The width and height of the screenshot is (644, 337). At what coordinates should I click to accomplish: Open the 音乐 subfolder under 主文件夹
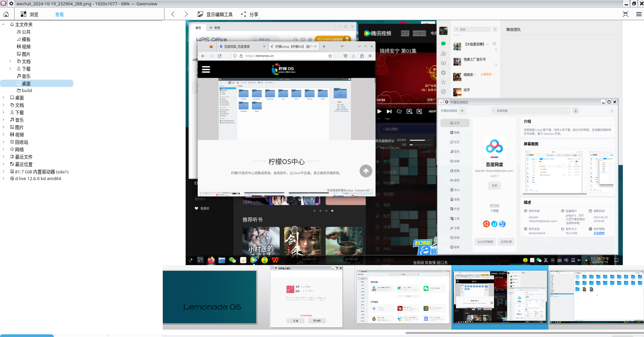[x=26, y=76]
